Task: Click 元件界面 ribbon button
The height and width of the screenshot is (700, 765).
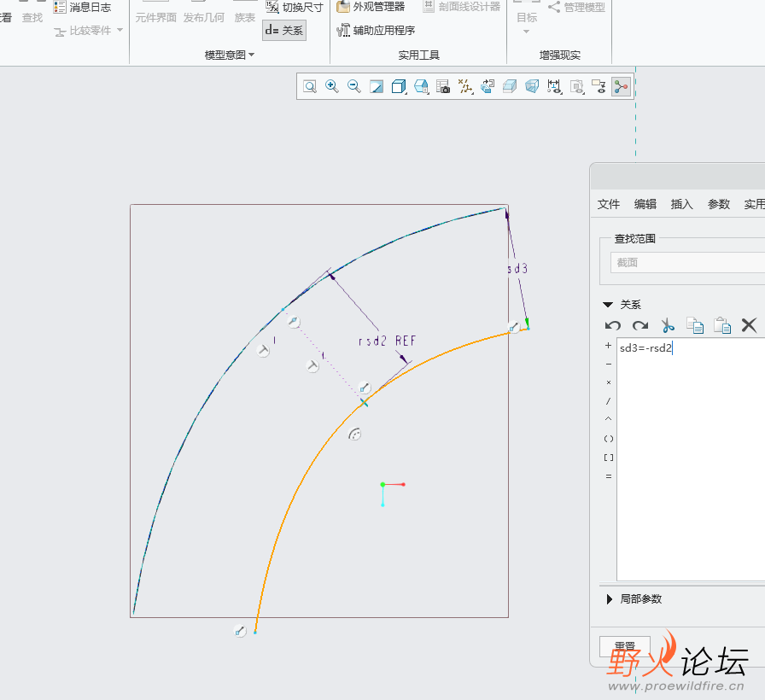Action: pyautogui.click(x=155, y=18)
